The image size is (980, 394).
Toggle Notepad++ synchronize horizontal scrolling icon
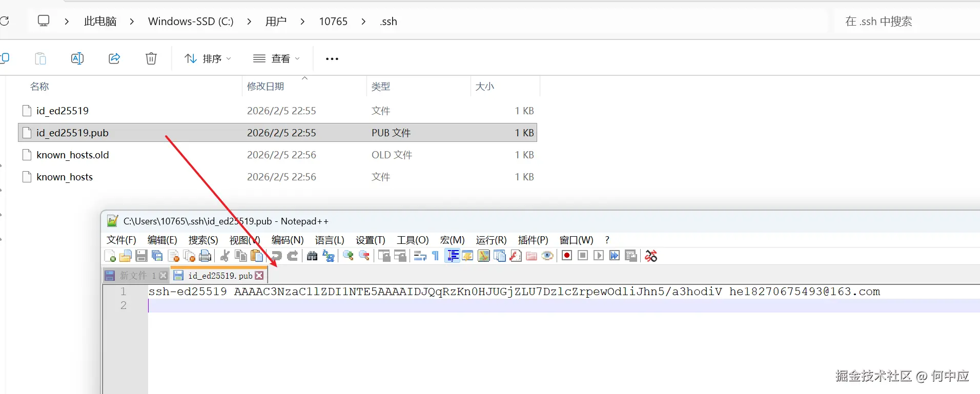pos(400,256)
